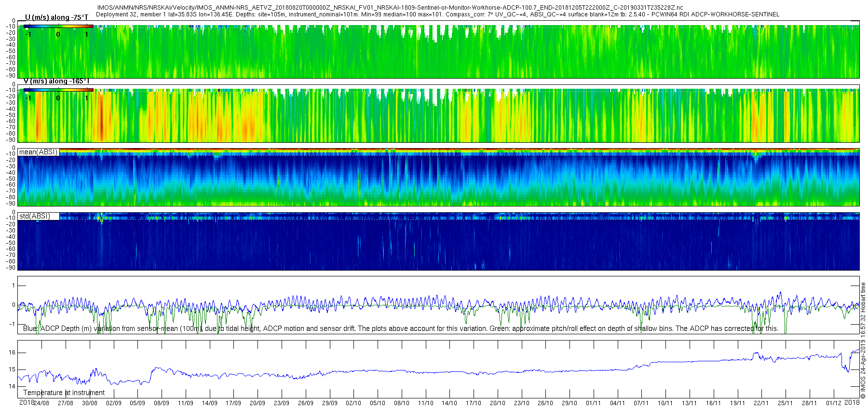Screen dimensions: 868x410
Task: Click the '08/10' date tick label
Action: pos(402,403)
